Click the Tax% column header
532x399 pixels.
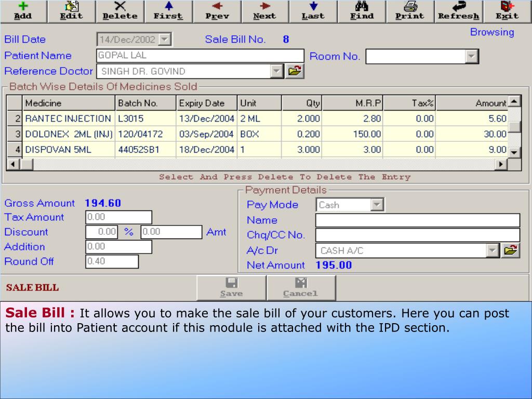[409, 103]
